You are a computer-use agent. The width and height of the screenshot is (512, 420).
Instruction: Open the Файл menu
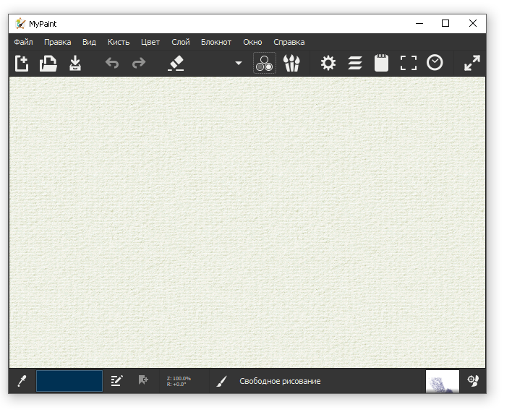pyautogui.click(x=24, y=42)
